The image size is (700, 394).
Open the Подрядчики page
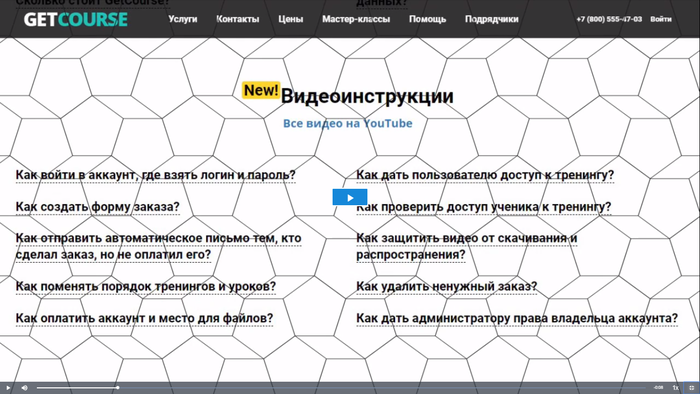pyautogui.click(x=492, y=19)
